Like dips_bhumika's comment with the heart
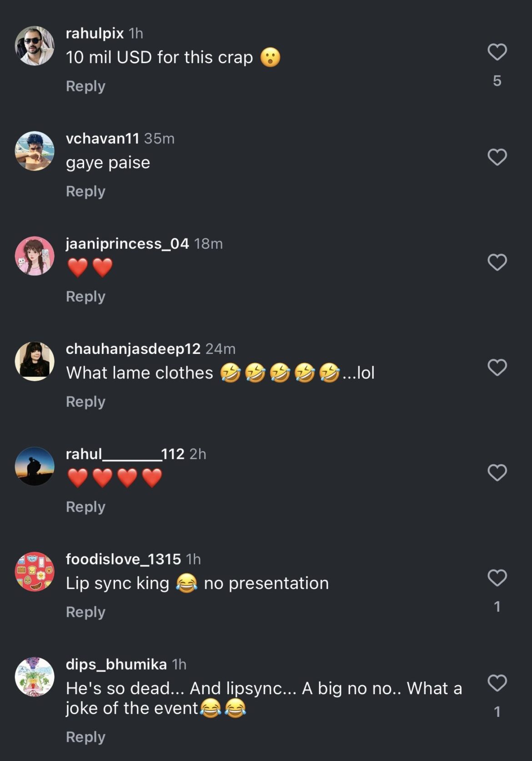 click(x=497, y=683)
